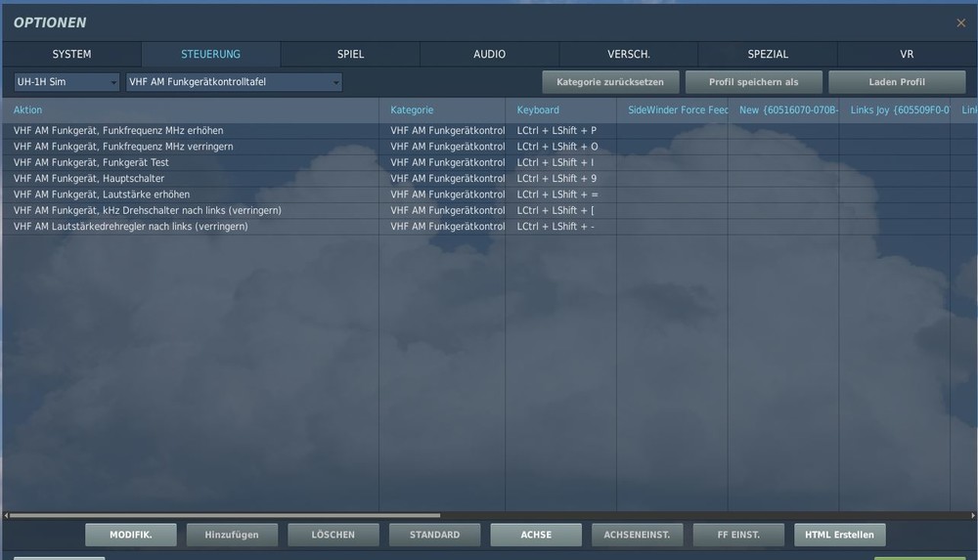
Task: Click Profil speichern als button
Action: pos(753,82)
